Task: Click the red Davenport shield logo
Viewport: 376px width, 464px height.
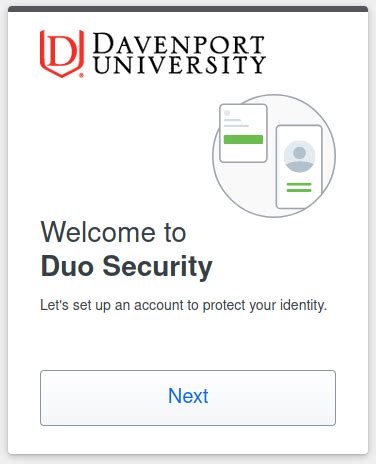Action: [x=62, y=54]
